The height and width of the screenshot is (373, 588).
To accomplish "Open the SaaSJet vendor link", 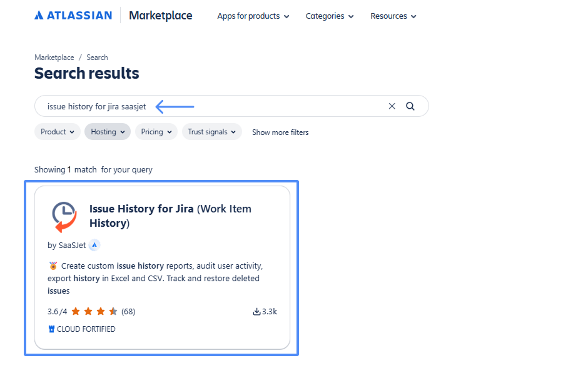I will point(73,245).
